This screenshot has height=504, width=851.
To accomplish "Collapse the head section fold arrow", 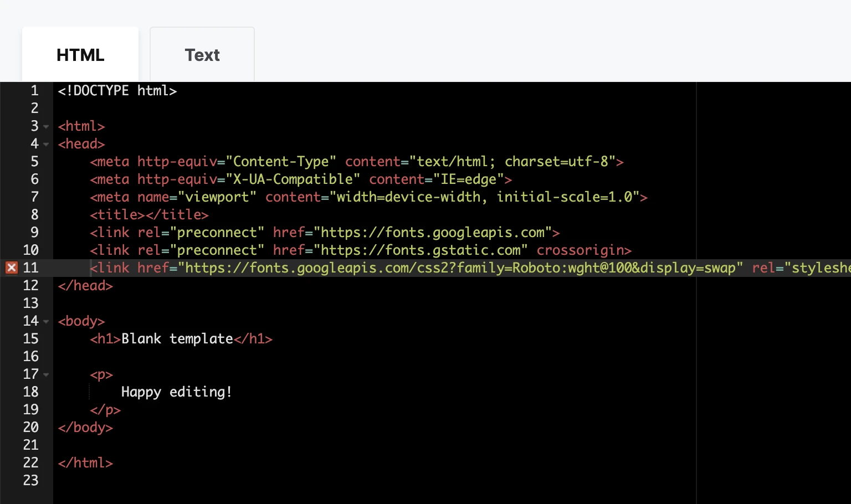I will click(x=46, y=145).
